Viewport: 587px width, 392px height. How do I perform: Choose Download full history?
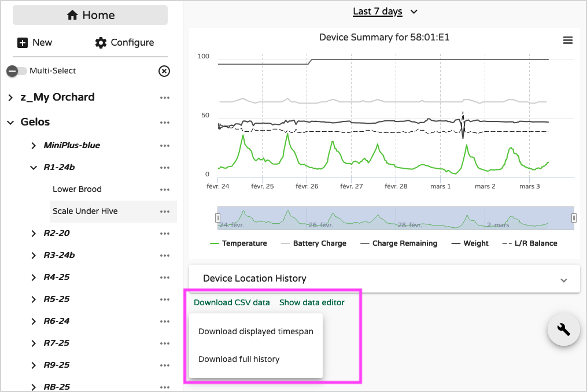pos(239,360)
